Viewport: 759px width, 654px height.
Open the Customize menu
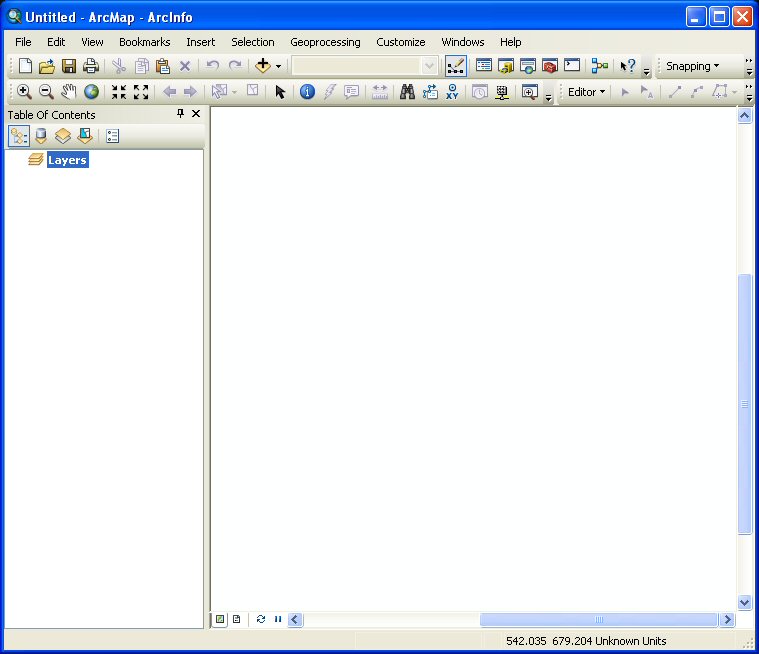pos(401,42)
